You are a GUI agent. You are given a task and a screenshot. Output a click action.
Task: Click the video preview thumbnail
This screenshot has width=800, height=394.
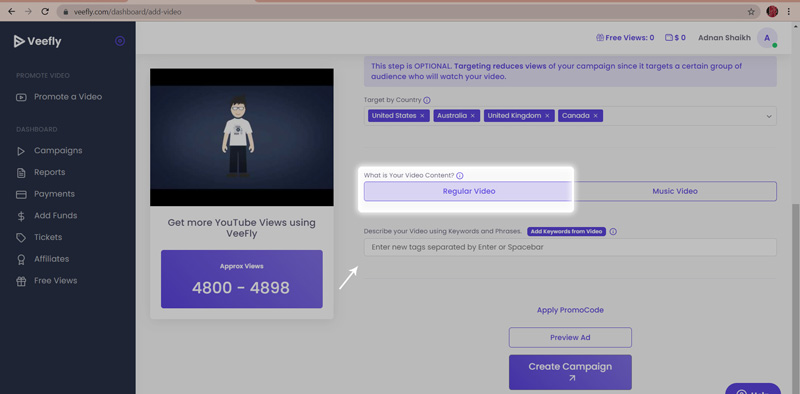242,137
